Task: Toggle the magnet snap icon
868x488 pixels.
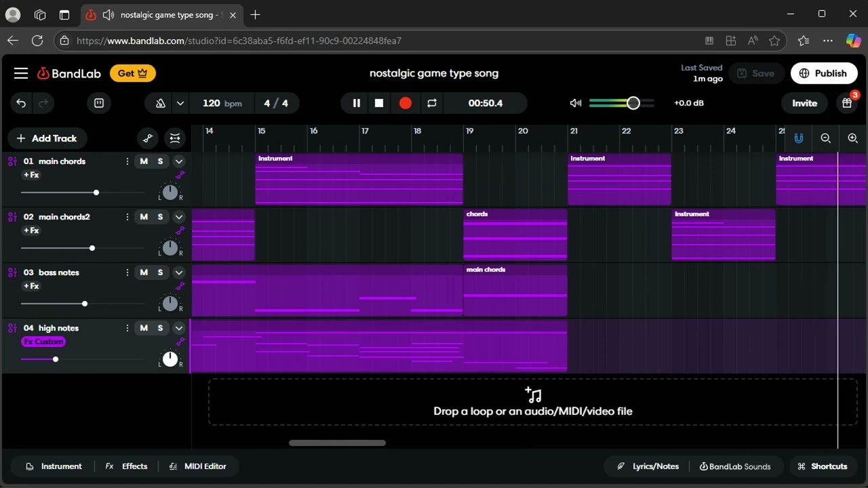Action: click(799, 138)
